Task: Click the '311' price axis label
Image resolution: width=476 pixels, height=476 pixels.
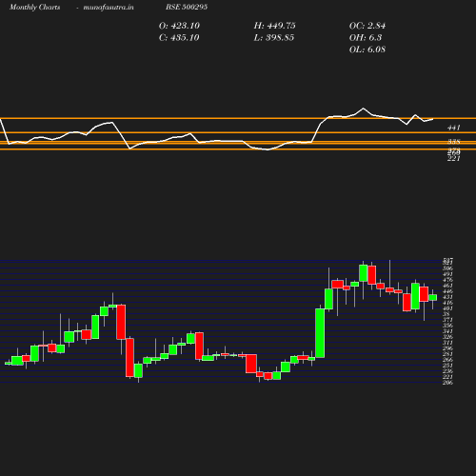Action: 447,343
